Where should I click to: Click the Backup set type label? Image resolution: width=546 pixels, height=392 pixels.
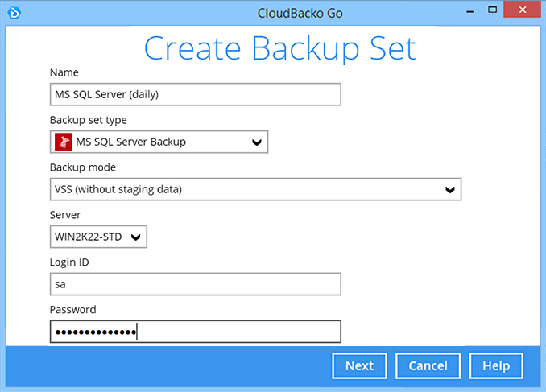click(88, 120)
